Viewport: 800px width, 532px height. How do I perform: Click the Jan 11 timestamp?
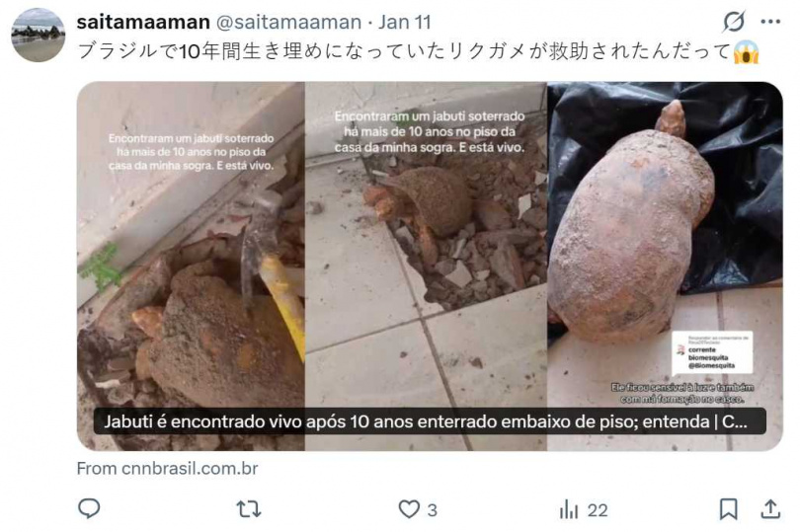pyautogui.click(x=405, y=22)
